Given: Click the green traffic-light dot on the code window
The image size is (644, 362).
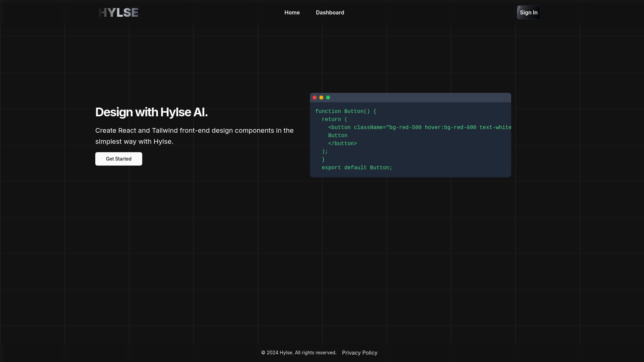Looking at the screenshot, I should coord(328,97).
